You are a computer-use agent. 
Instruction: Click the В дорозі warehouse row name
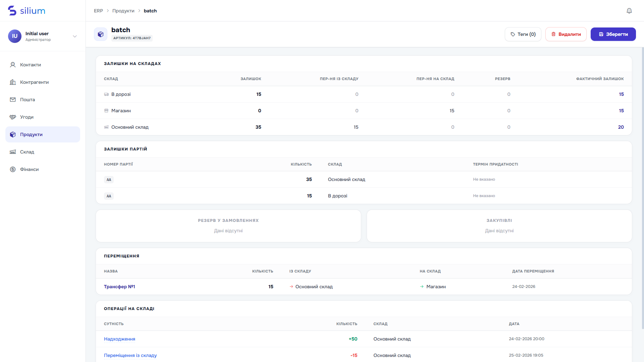click(121, 94)
